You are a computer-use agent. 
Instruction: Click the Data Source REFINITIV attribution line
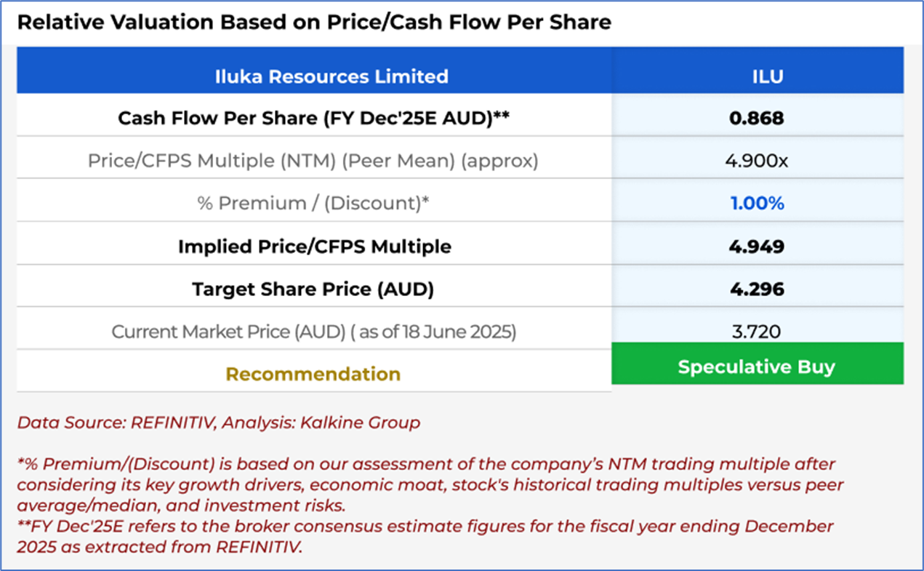[218, 422]
